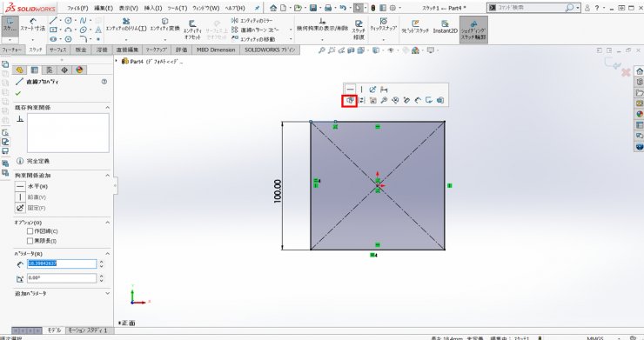Click the Save floppy disk icon
The width and height of the screenshot is (644, 340).
coord(313,8)
